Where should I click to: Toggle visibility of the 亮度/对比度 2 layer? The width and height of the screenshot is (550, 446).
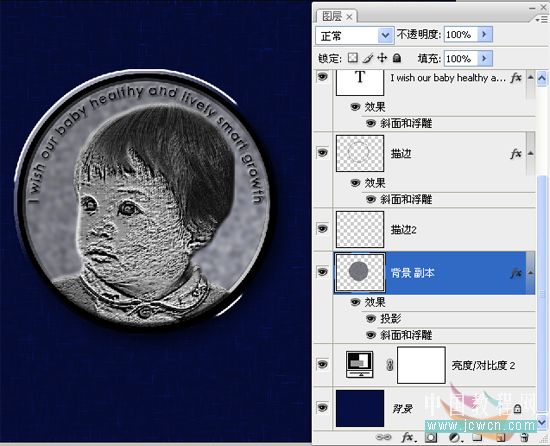click(x=322, y=364)
